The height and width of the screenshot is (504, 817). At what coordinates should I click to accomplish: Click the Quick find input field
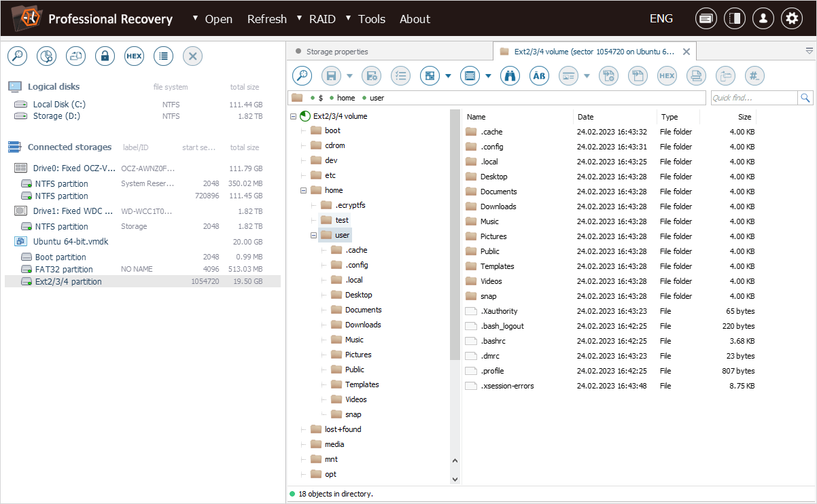[x=753, y=98]
